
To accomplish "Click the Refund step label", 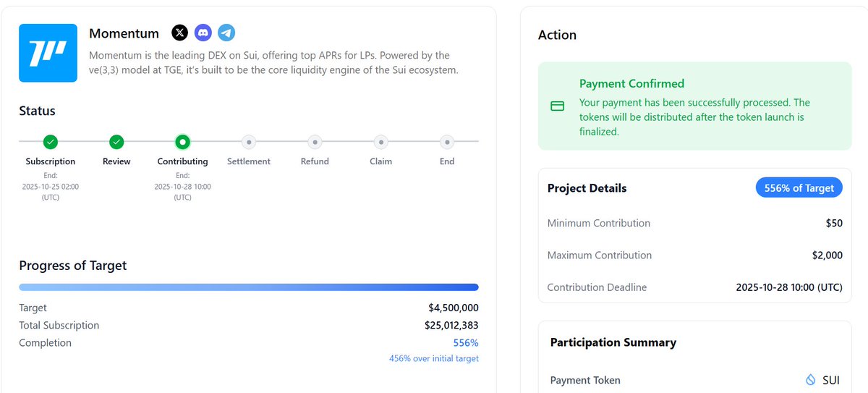I will [x=315, y=161].
